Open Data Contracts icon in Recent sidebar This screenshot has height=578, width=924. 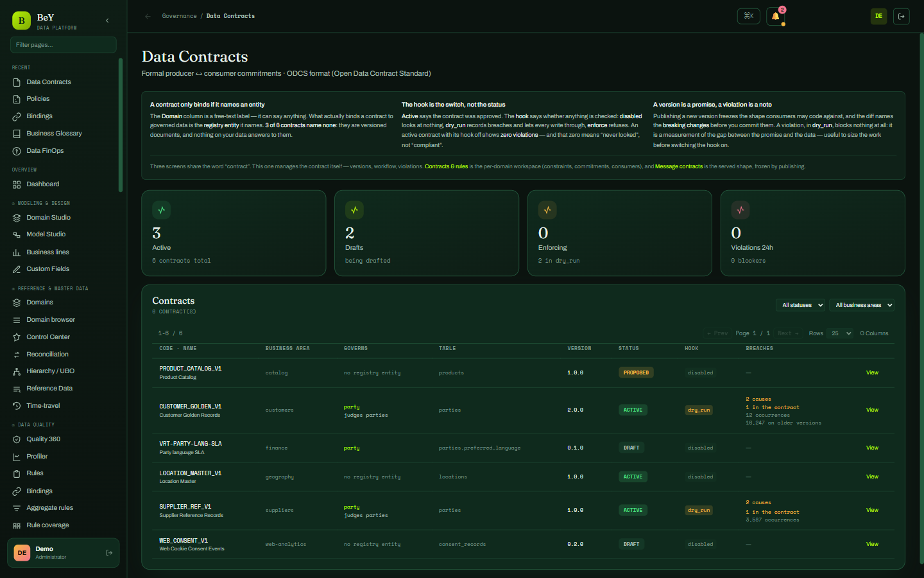(x=17, y=82)
